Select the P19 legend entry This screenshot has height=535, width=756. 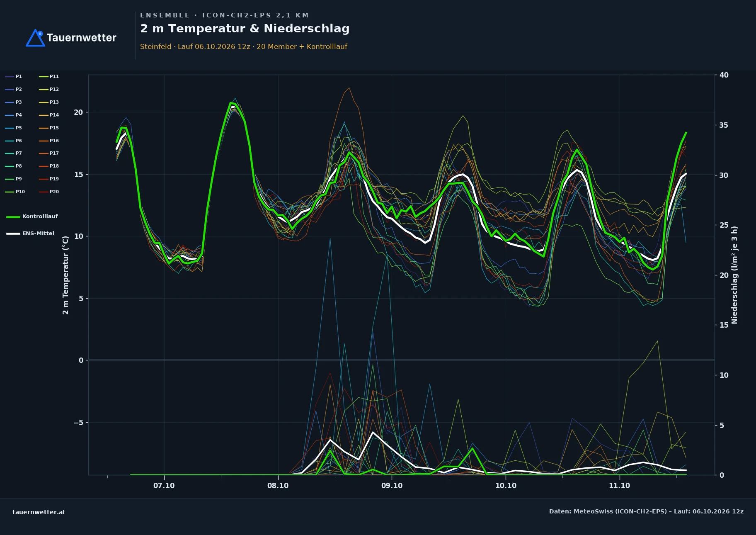click(x=49, y=179)
